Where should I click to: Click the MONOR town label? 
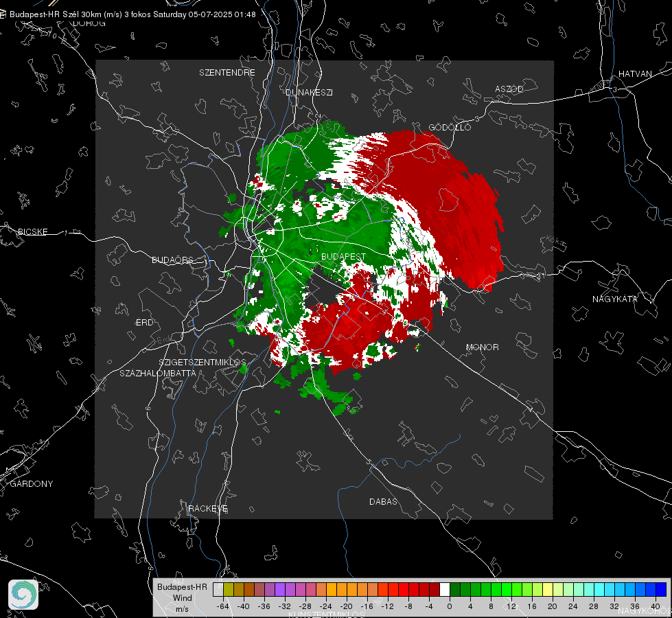click(482, 347)
